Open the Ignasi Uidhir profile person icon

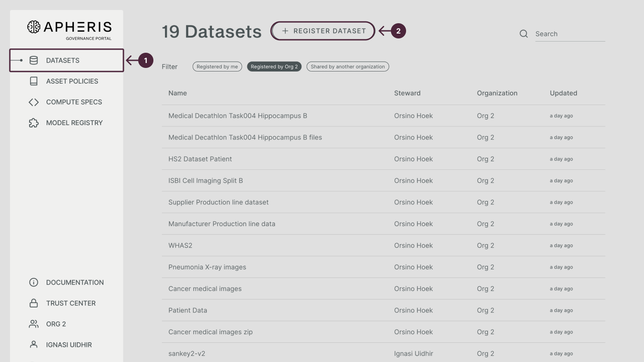click(x=34, y=345)
